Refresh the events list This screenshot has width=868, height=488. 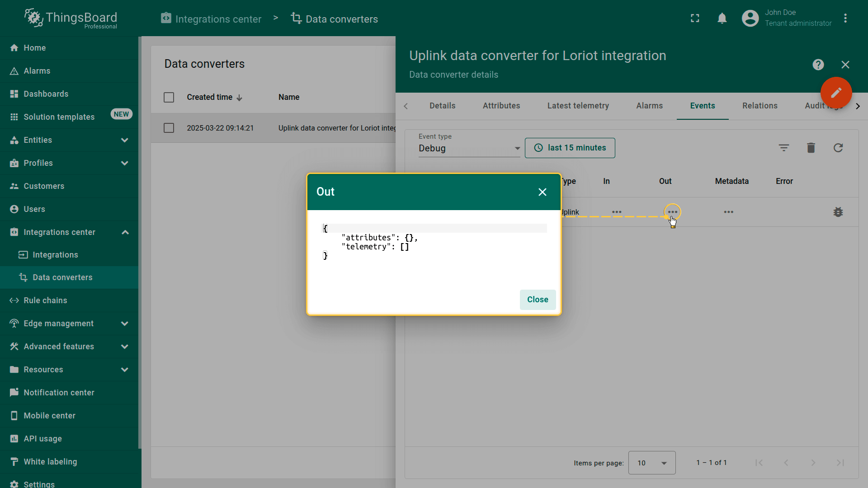[x=838, y=148]
